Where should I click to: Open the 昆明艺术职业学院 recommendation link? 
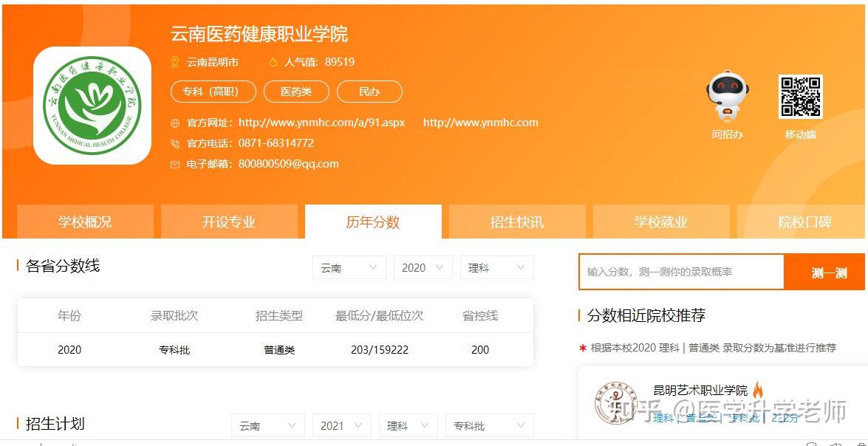(x=700, y=390)
